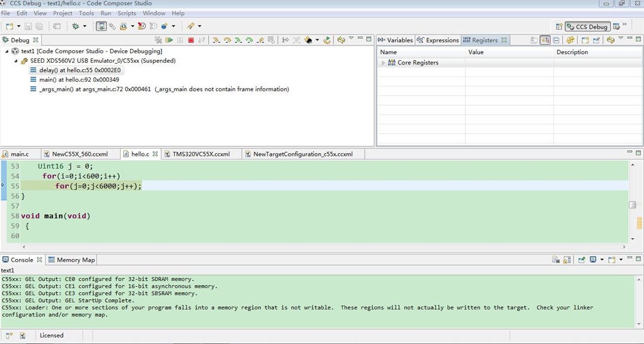Click the breakpoint blue ball icon
Viewport: 644px width, 344px height.
coord(164,26)
